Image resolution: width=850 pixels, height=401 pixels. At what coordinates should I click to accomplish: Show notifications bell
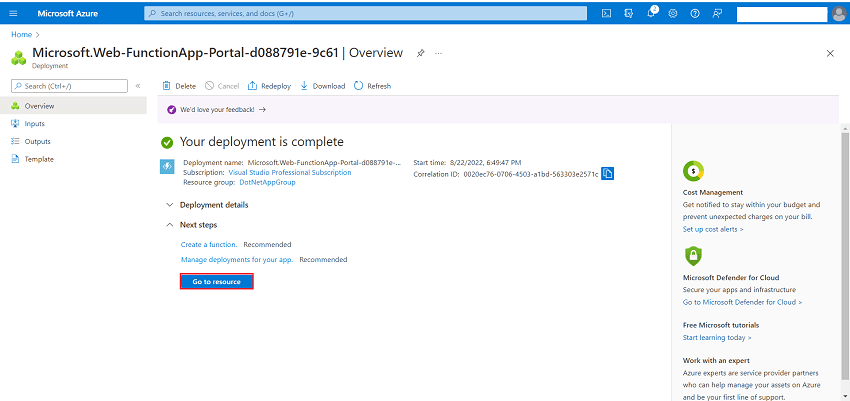(x=652, y=13)
